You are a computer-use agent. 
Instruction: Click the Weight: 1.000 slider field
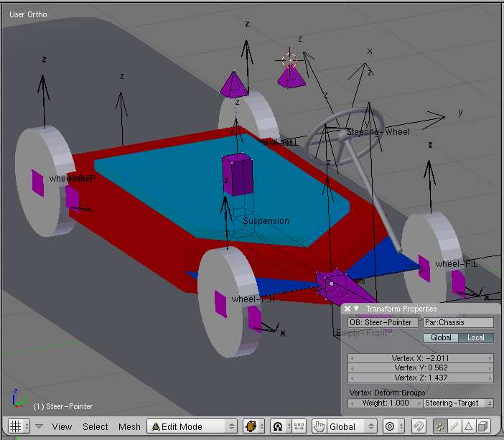(x=385, y=403)
